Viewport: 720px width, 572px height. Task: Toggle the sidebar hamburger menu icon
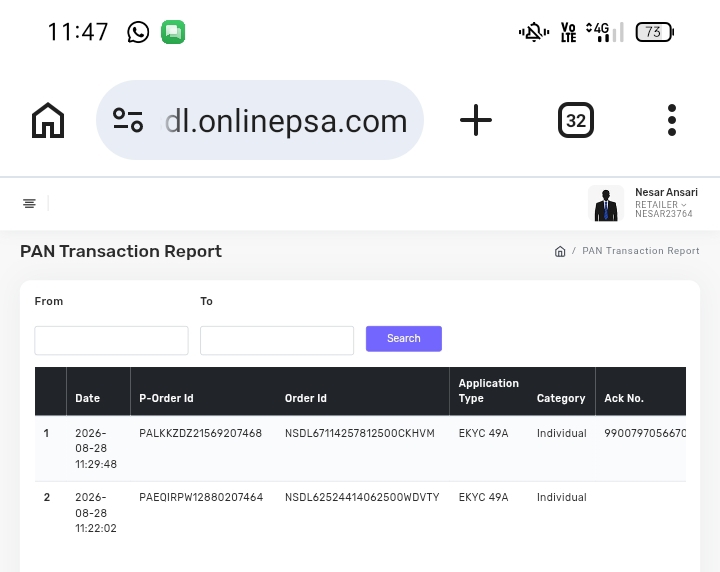[x=29, y=203]
